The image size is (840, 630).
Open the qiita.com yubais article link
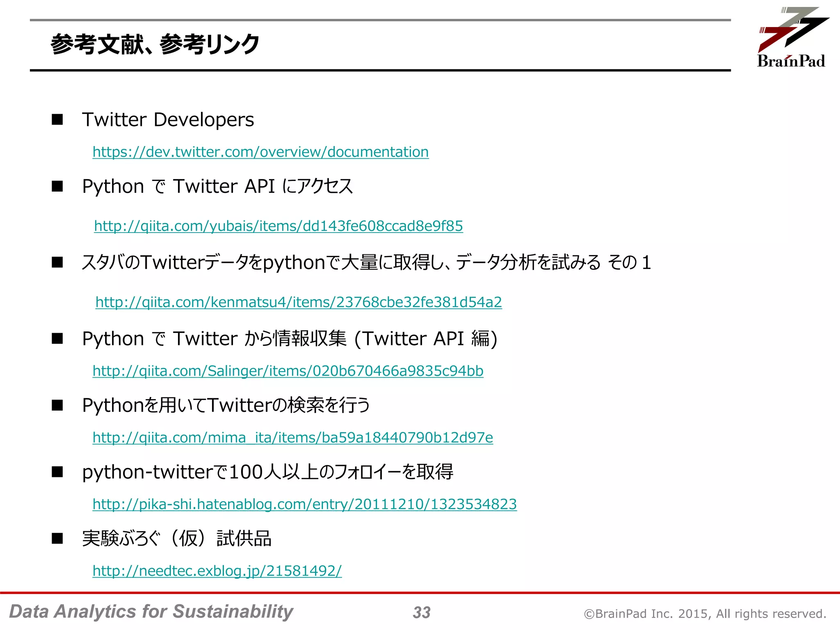[278, 226]
